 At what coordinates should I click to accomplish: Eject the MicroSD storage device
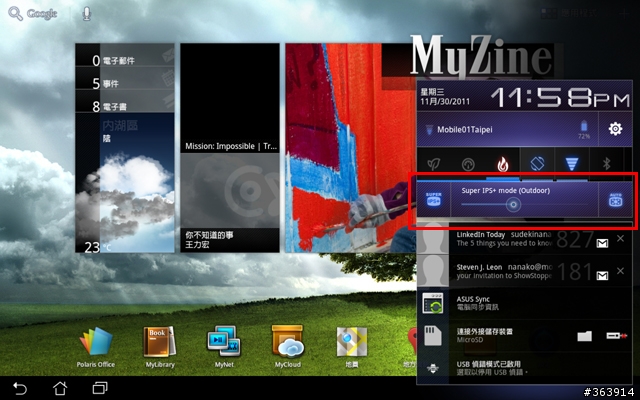click(x=616, y=336)
